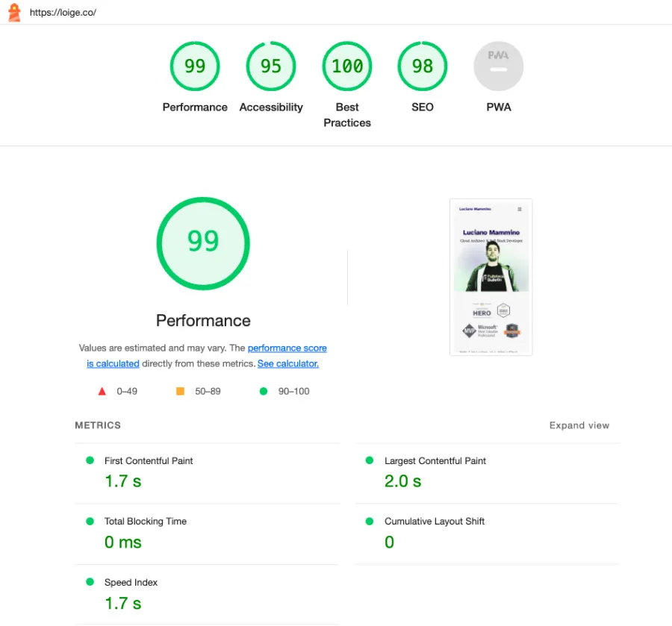Click the Lighthouse logo icon

click(x=13, y=12)
